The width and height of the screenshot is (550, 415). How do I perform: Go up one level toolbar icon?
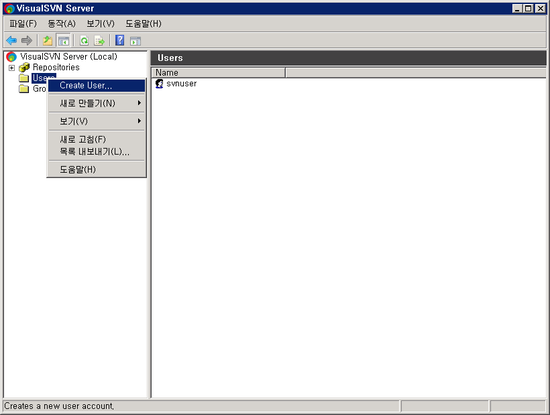pos(47,41)
